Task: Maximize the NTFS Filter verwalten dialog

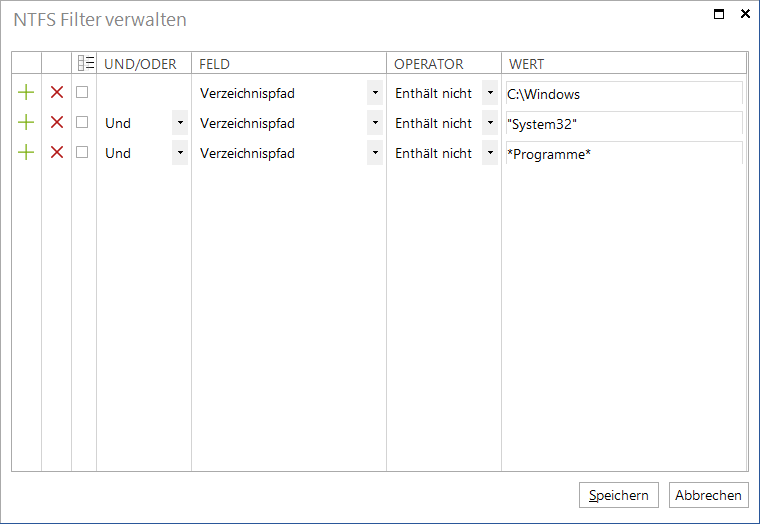Action: [x=719, y=14]
